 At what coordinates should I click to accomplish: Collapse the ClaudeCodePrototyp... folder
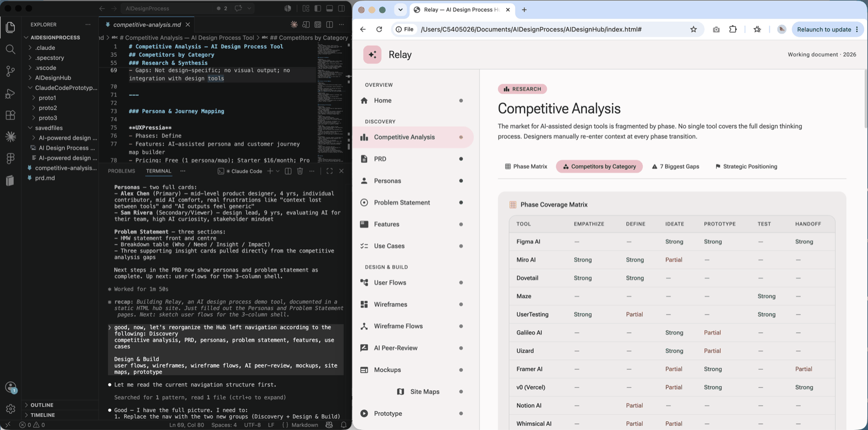click(x=60, y=88)
